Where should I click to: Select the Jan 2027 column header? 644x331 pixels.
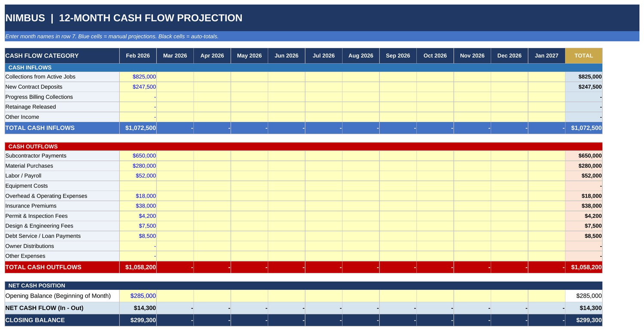547,56
